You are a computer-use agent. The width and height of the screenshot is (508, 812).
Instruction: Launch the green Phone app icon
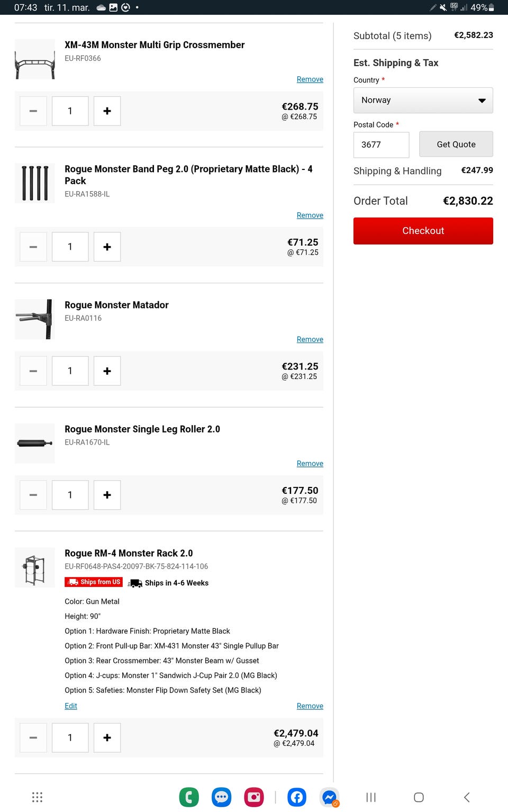(189, 797)
